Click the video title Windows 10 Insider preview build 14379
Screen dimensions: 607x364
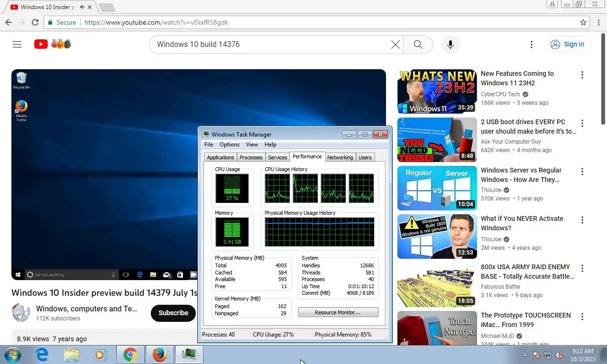coord(104,293)
